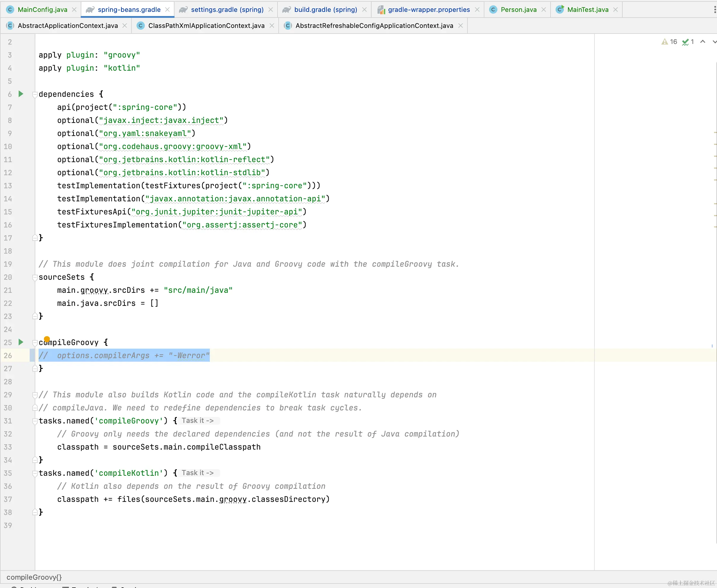
Task: Close the MainConfig.java tab
Action: [x=74, y=10]
